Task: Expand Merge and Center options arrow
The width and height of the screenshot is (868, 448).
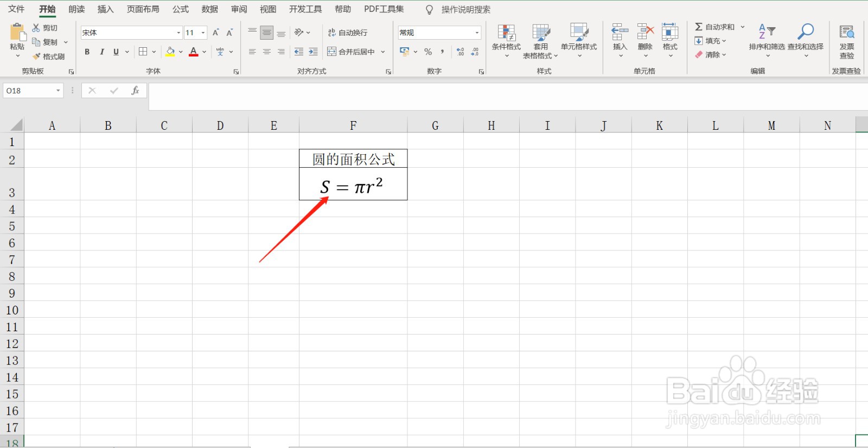Action: tap(383, 52)
